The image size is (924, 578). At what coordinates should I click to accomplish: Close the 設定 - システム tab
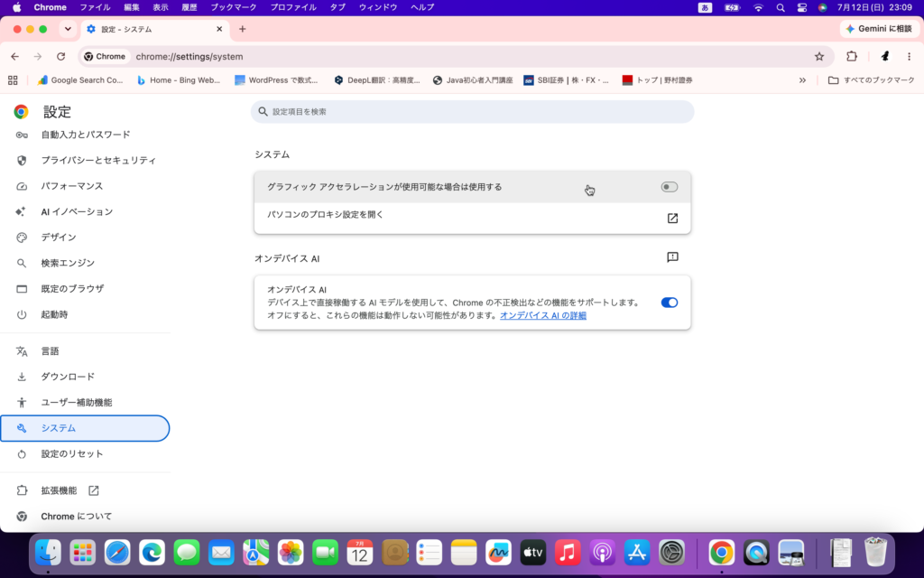coord(219,29)
